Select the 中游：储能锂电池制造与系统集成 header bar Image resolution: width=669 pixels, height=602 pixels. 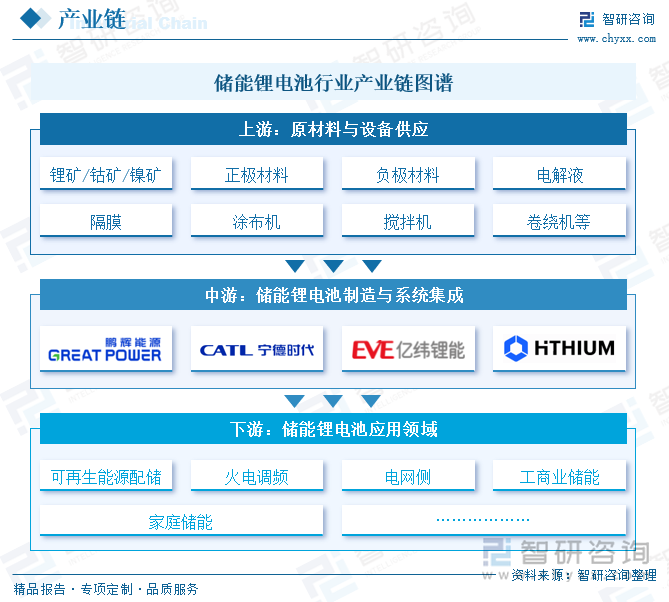333,295
